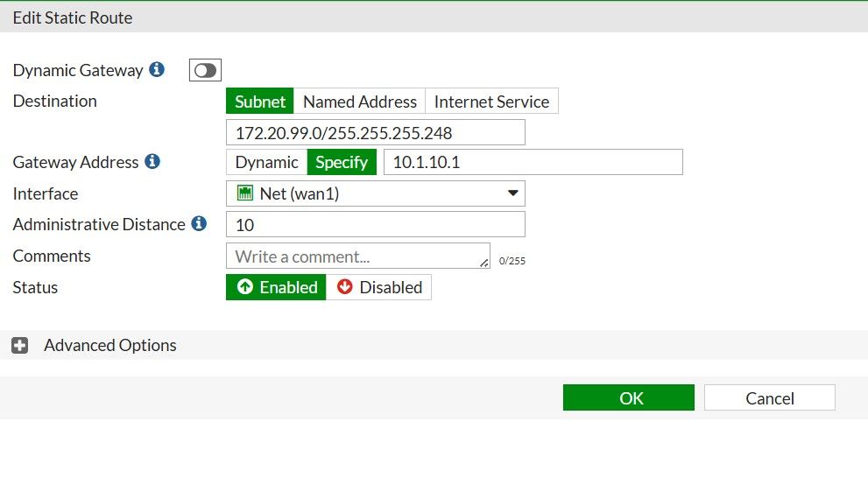The image size is (868, 478).
Task: Set status to Enabled
Action: pos(277,287)
